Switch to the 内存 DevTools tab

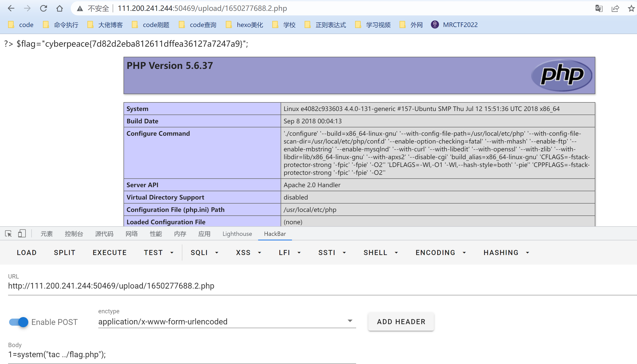tap(180, 234)
